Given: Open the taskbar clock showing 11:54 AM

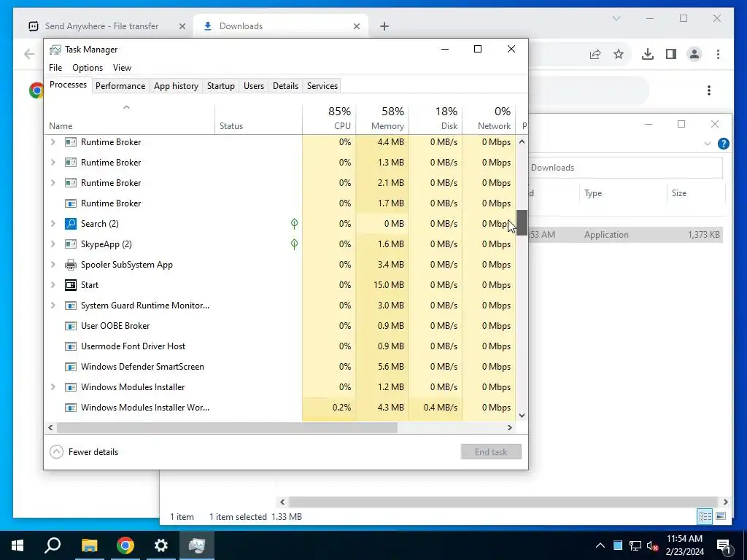Looking at the screenshot, I should coord(684,545).
